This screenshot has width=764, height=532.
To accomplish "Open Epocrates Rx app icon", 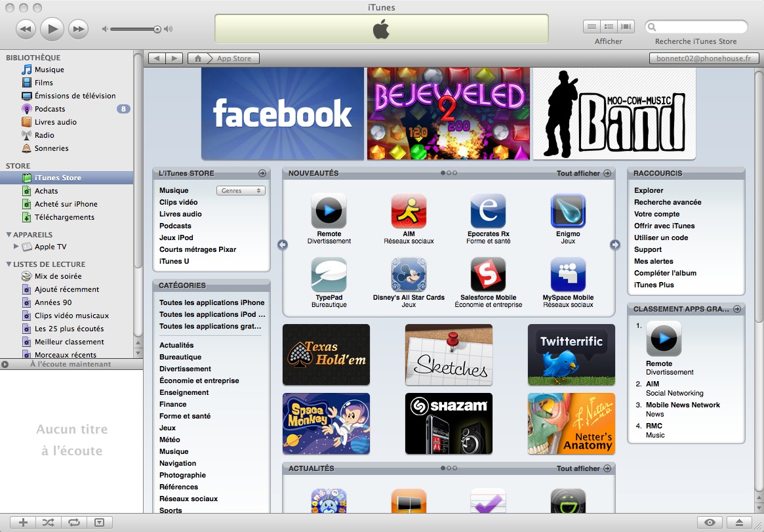I will (x=488, y=211).
